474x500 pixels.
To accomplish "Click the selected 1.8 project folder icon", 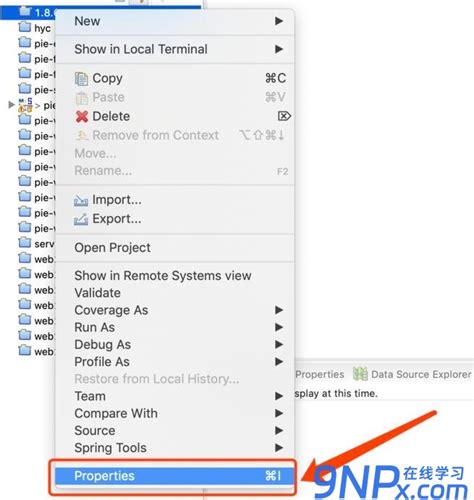I will [25, 11].
